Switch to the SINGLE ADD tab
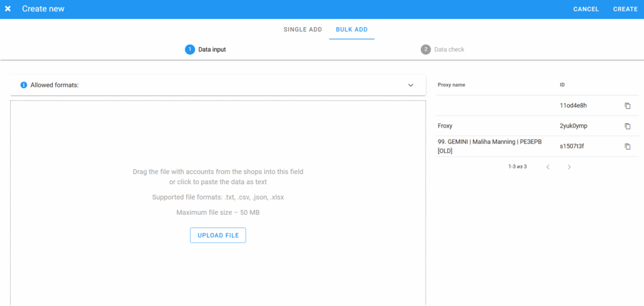Screen dimensions: 644x306 (x=303, y=30)
